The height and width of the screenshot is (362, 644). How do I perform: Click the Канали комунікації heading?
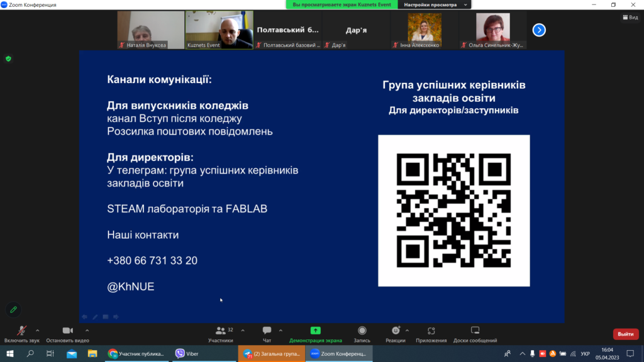(159, 79)
